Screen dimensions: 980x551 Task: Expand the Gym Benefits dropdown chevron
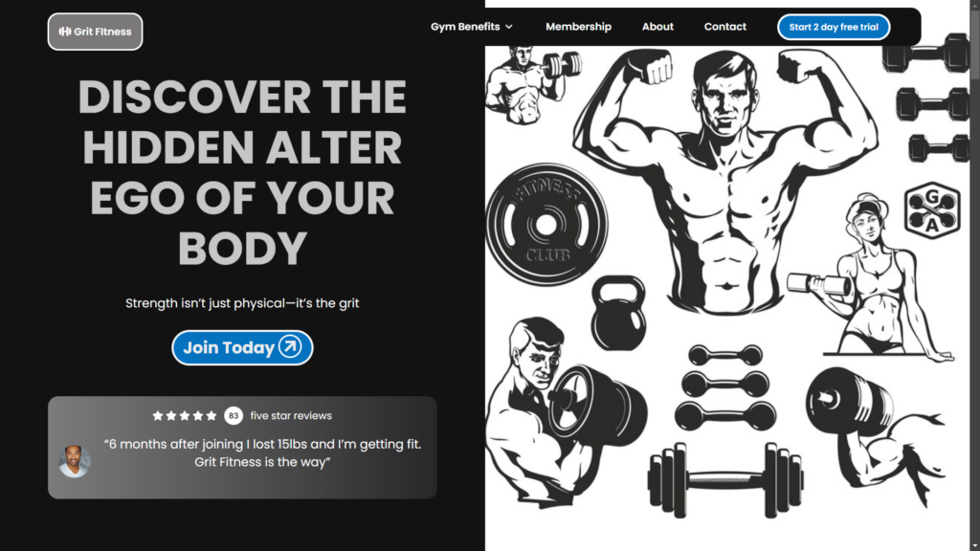click(509, 27)
